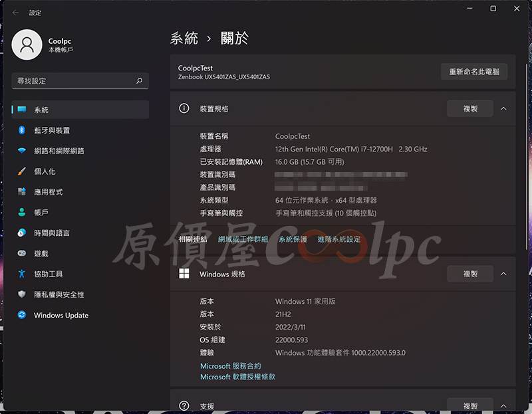Screen dimensions: 532x414
Task: Select 藍牙與裝置 in the sidebar
Action: coord(80,130)
